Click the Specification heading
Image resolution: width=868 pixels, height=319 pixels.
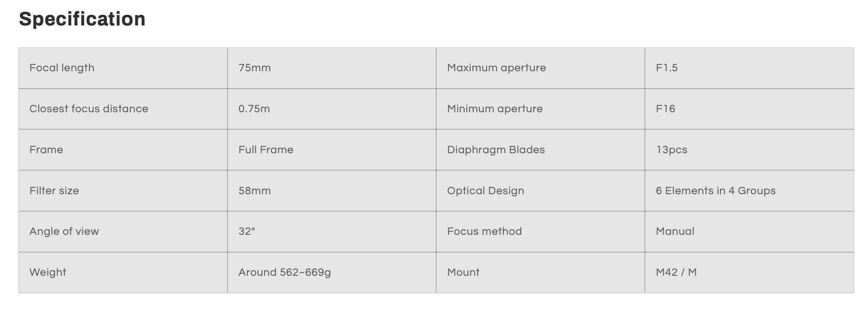(82, 19)
